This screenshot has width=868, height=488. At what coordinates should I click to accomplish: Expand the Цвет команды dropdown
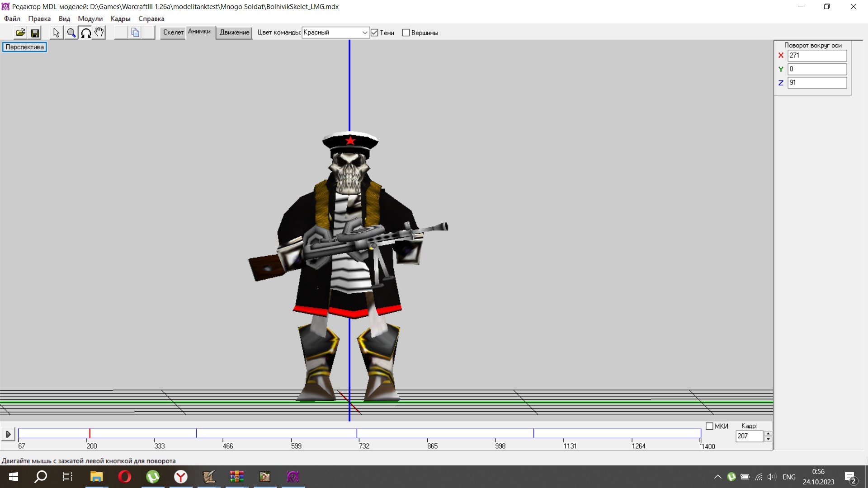click(364, 33)
